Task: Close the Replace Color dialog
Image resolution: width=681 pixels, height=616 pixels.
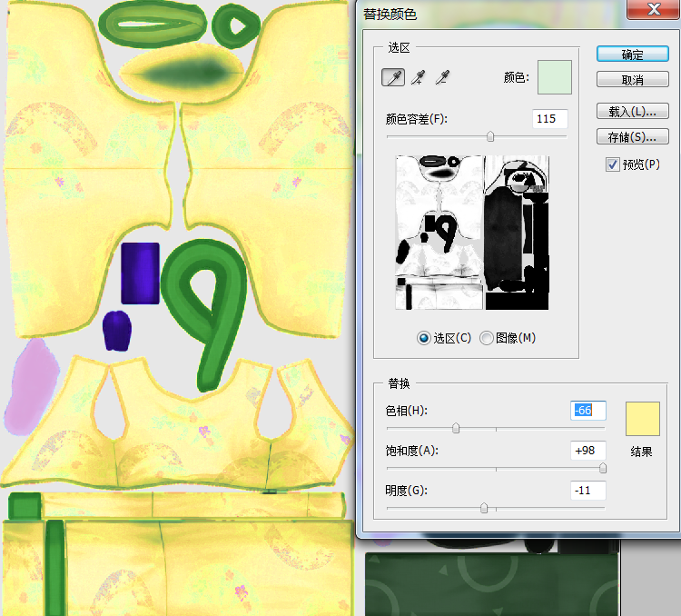Action: pos(650,11)
